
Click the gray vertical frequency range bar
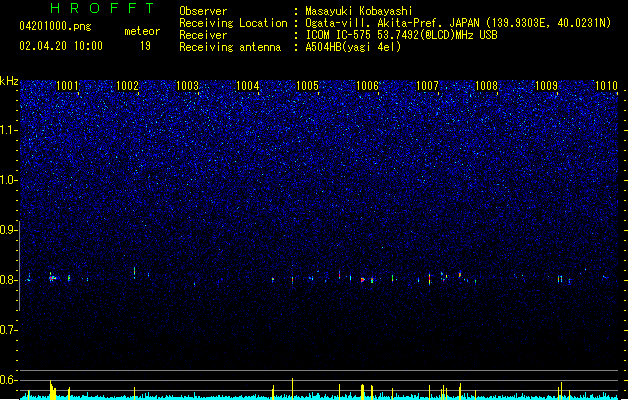click(19, 266)
